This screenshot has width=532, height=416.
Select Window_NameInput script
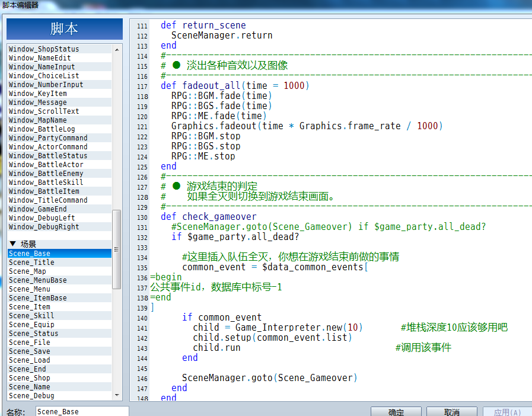pyautogui.click(x=59, y=67)
